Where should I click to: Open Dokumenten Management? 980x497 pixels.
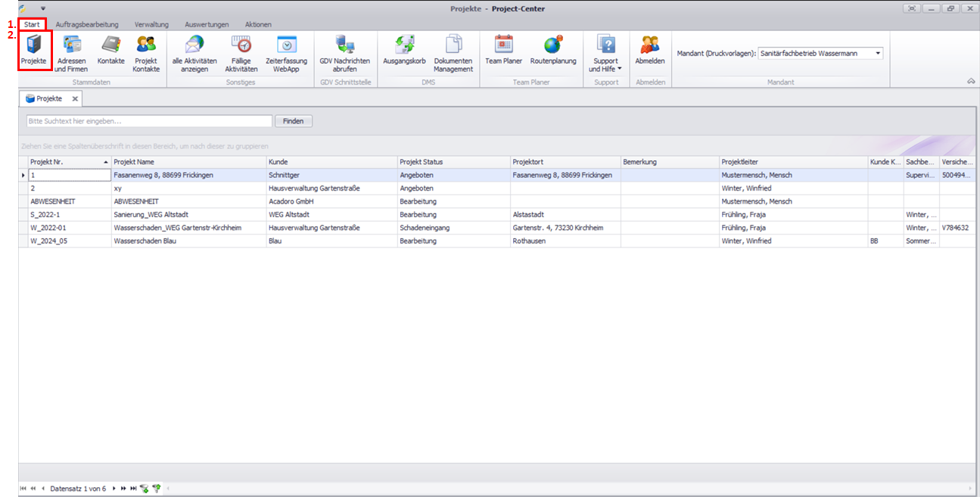453,52
